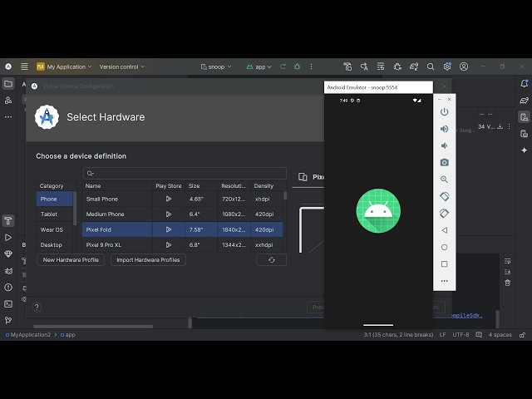Click the emulator green Android logo
532x399 pixels.
pyautogui.click(x=378, y=210)
